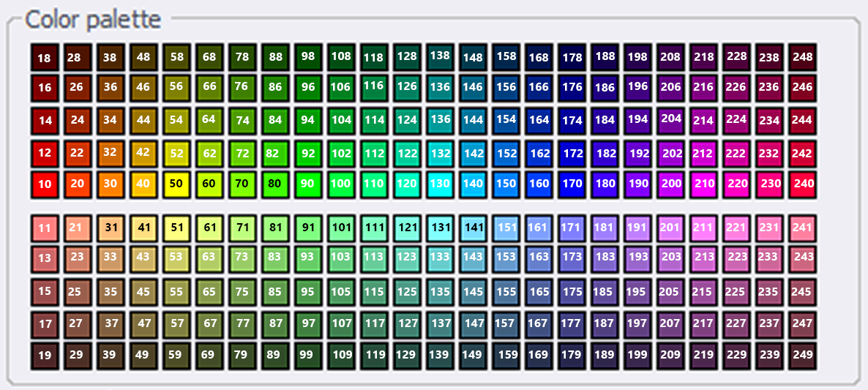This screenshot has height=390, width=868.
Task: Choose color swatch number 56
Action: point(176,89)
